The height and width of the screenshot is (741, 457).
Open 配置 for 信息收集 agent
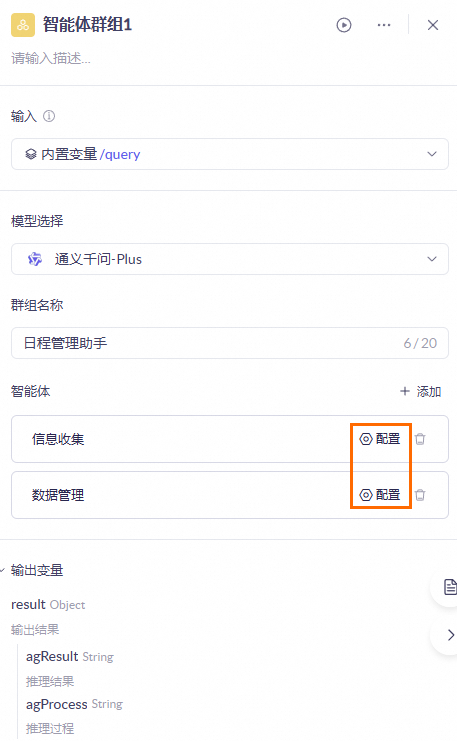pos(380,439)
